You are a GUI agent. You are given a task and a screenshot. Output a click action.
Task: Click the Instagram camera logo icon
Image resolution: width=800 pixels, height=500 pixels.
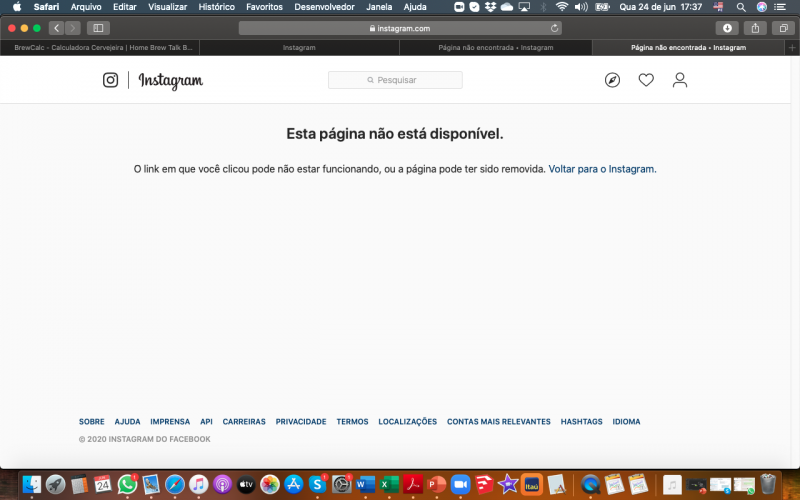pos(110,80)
